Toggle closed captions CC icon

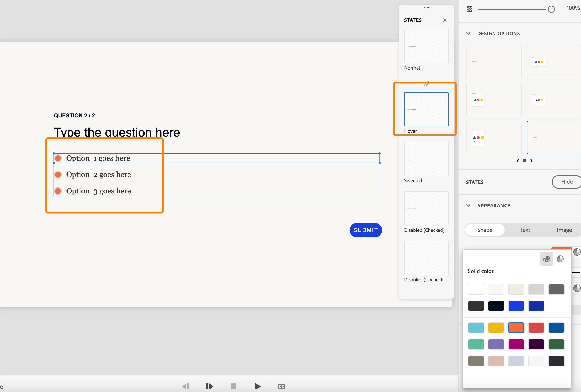(281, 386)
